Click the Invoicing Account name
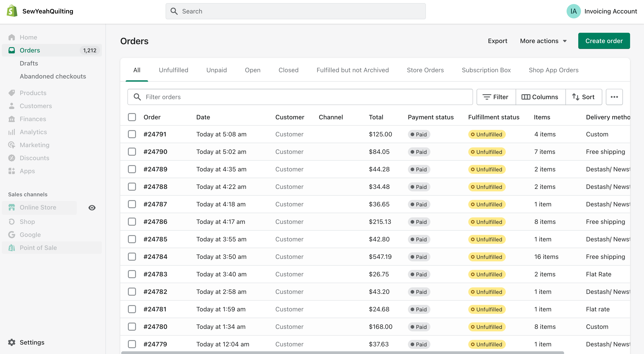Image resolution: width=644 pixels, height=354 pixels. pos(611,11)
